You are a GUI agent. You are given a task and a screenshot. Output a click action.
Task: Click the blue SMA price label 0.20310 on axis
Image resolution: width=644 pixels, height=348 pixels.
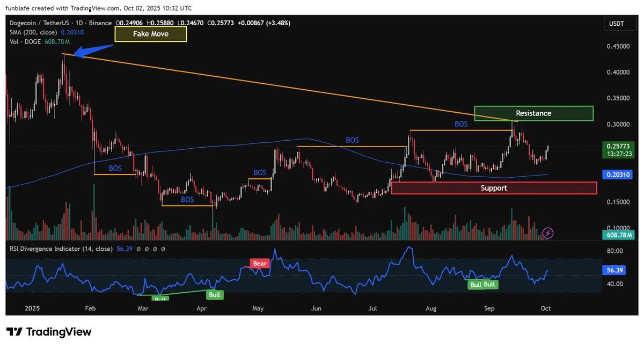(618, 175)
